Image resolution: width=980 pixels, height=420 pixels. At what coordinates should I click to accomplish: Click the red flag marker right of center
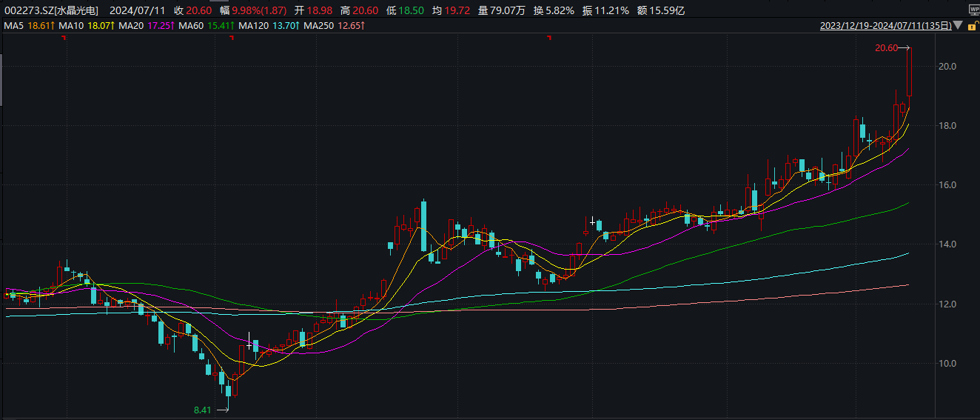(548, 38)
